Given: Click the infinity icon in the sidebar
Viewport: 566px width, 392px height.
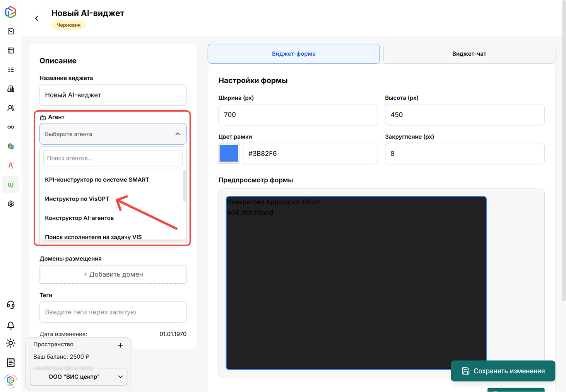Looking at the screenshot, I should click(11, 127).
